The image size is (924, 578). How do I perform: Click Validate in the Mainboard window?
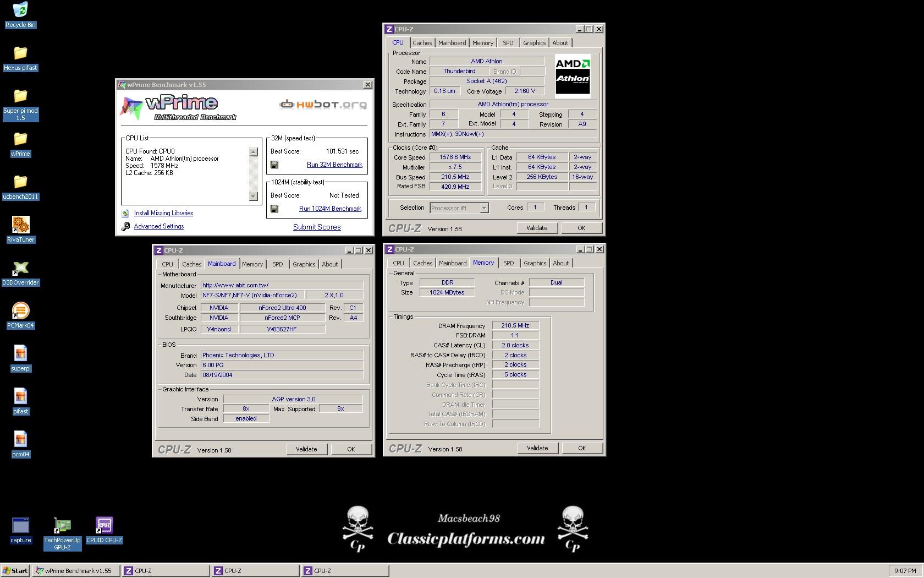[306, 449]
